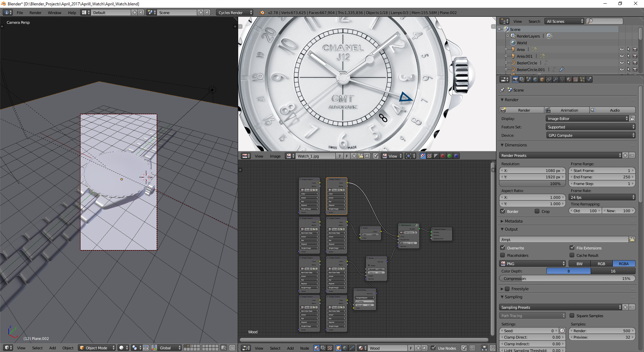The image size is (644, 352).
Task: Click the Audio button
Action: (612, 110)
